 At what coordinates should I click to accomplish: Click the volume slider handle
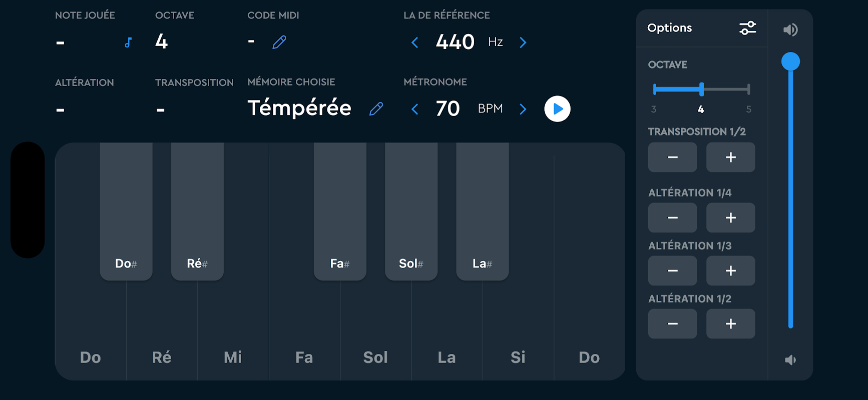(790, 61)
